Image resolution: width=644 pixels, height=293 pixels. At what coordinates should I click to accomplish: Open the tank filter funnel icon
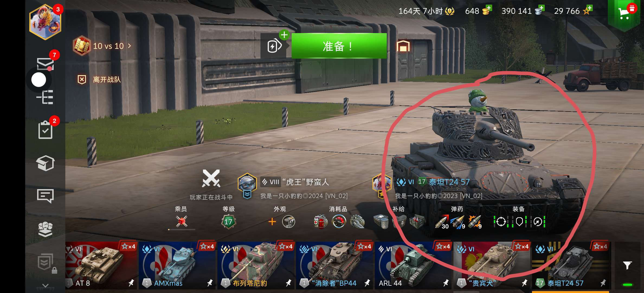[x=627, y=265]
